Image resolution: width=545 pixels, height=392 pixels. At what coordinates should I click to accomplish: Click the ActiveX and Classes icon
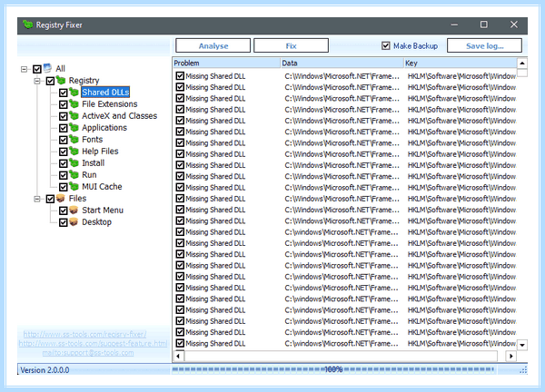[74, 115]
